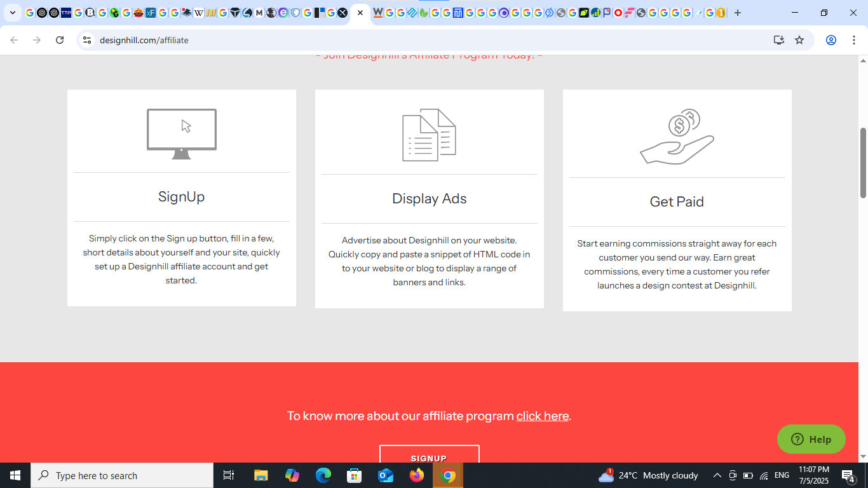Click paragraph starting 'Advertise about Designhill'
868x488 pixels.
tap(430, 261)
